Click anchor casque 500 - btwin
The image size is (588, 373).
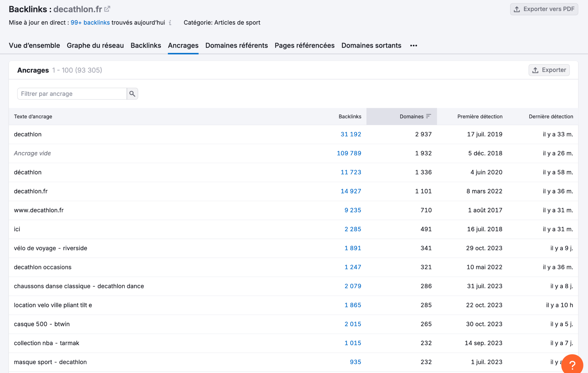(42, 324)
